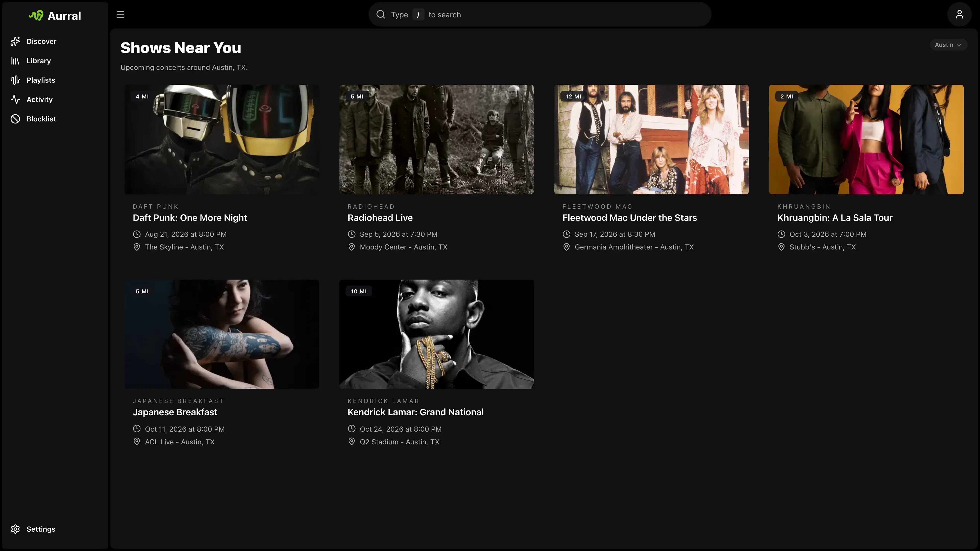The width and height of the screenshot is (980, 551).
Task: Click the Shows Near You heading
Action: point(181,48)
